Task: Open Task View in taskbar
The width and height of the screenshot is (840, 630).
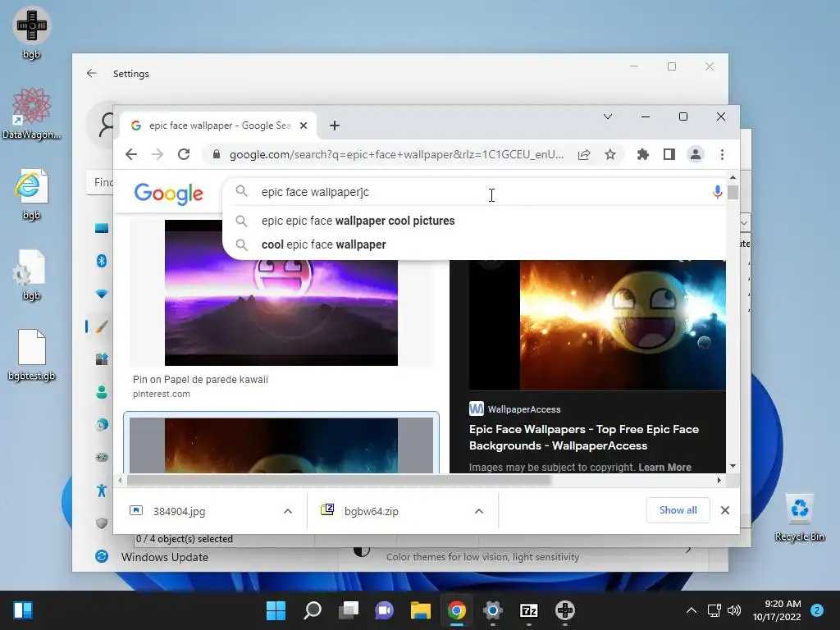Action: click(349, 610)
